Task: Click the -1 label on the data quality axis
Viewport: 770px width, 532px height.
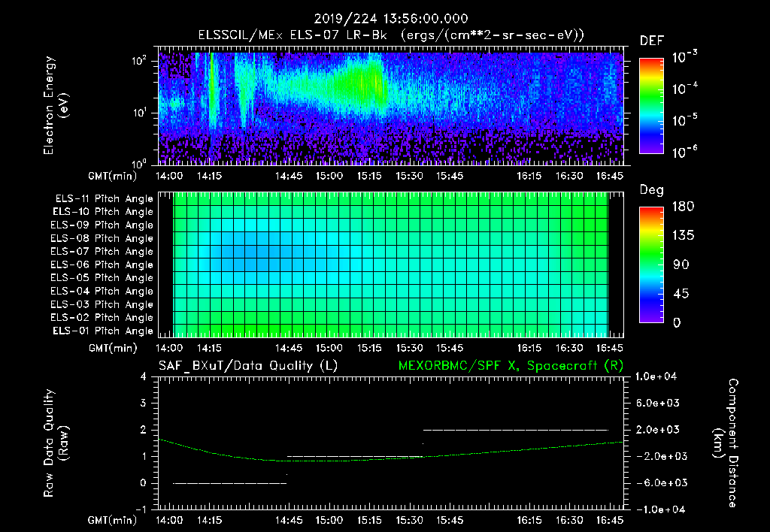Action: coord(141,509)
